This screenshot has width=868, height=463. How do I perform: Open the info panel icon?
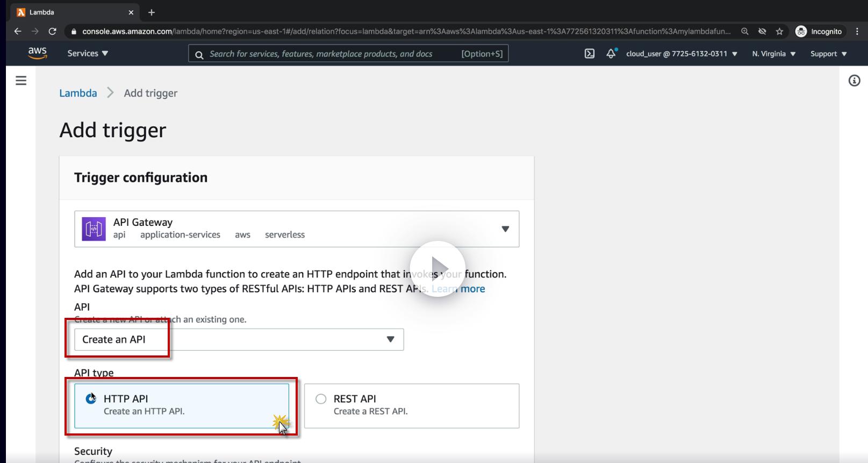pyautogui.click(x=854, y=81)
